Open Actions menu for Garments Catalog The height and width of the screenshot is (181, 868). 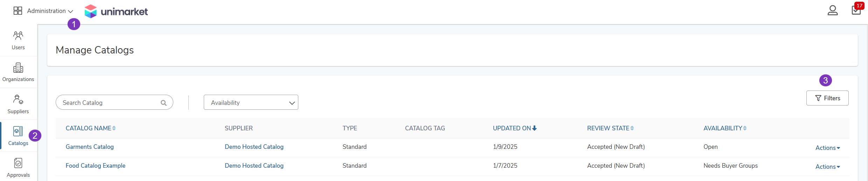(828, 148)
